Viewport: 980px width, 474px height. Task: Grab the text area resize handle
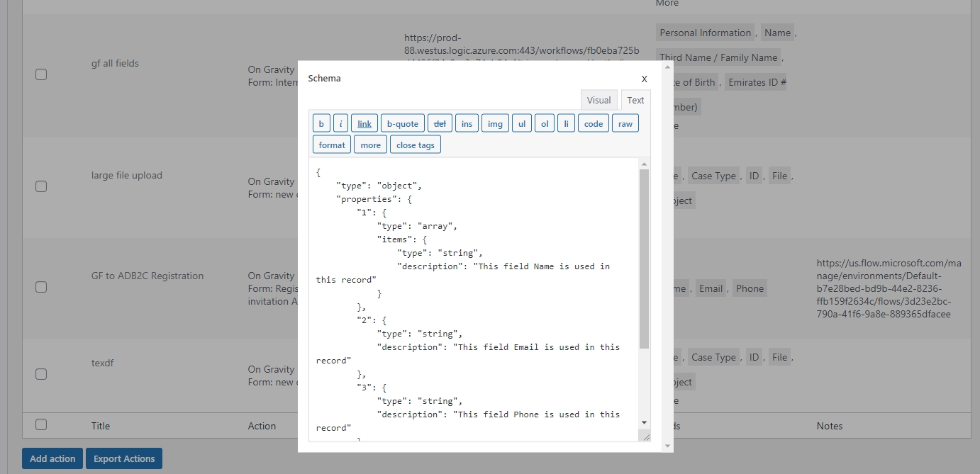[645, 436]
